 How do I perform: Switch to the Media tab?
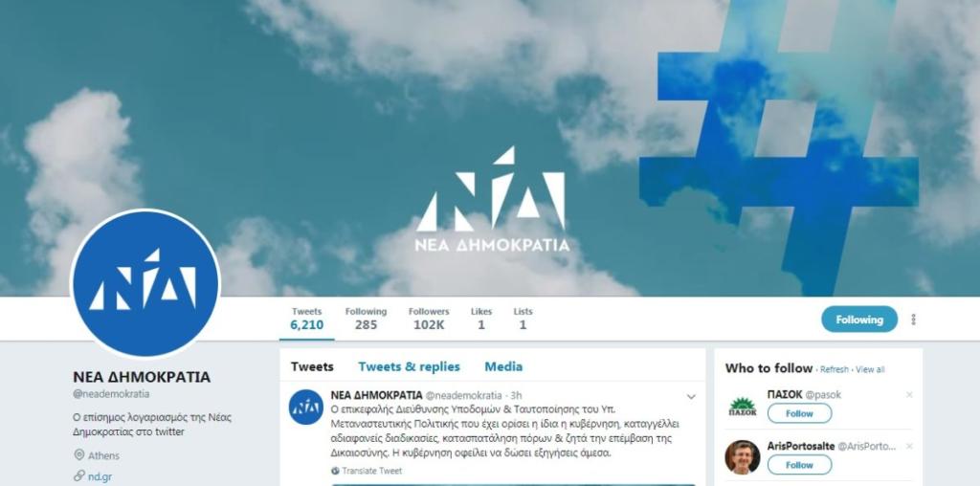(503, 366)
